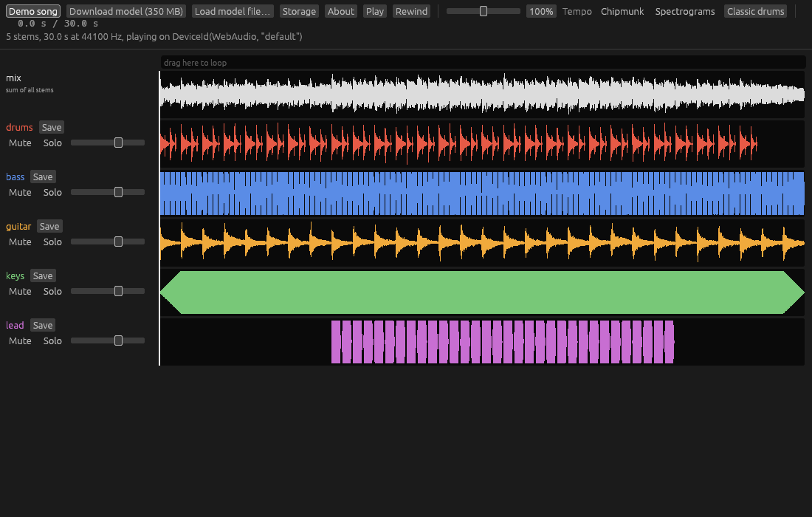Screen dimensions: 812x517
Task: Toggle Spectrograms view
Action: [684, 11]
